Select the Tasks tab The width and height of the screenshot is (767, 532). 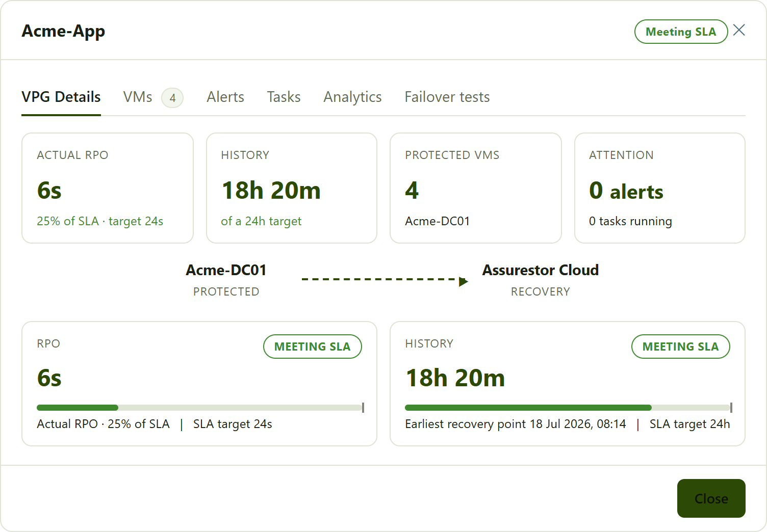click(x=284, y=97)
